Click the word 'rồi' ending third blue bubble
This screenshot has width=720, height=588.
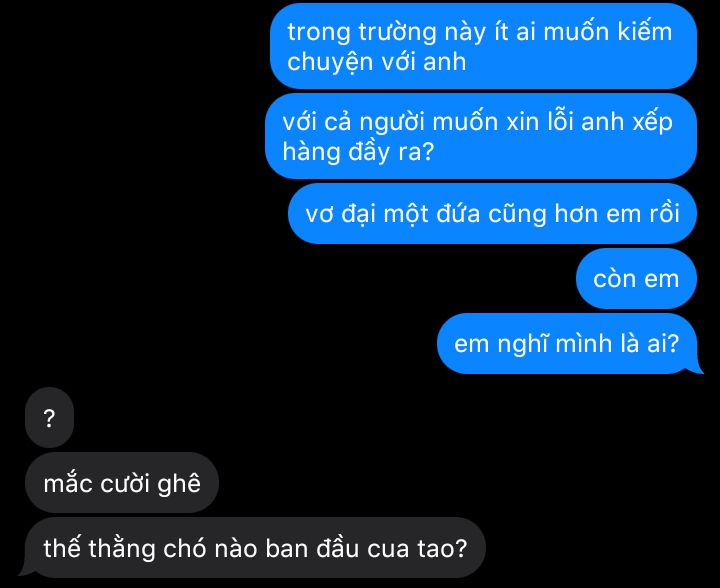664,214
